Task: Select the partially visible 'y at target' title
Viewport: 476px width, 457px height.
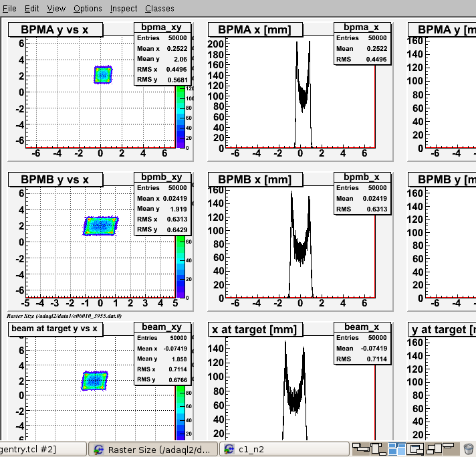Action: pos(442,329)
